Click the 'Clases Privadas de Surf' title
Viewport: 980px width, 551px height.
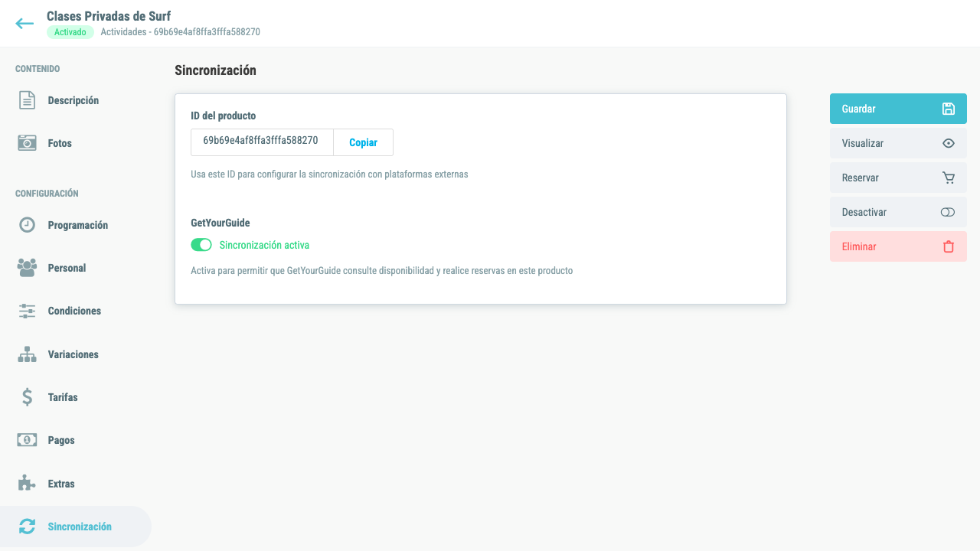109,15
